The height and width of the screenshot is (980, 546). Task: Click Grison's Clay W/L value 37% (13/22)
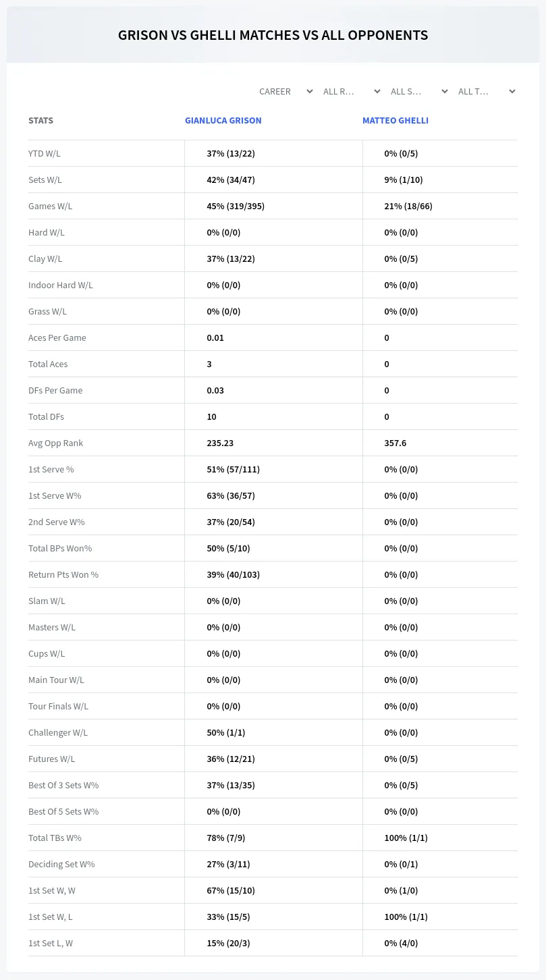[231, 258]
